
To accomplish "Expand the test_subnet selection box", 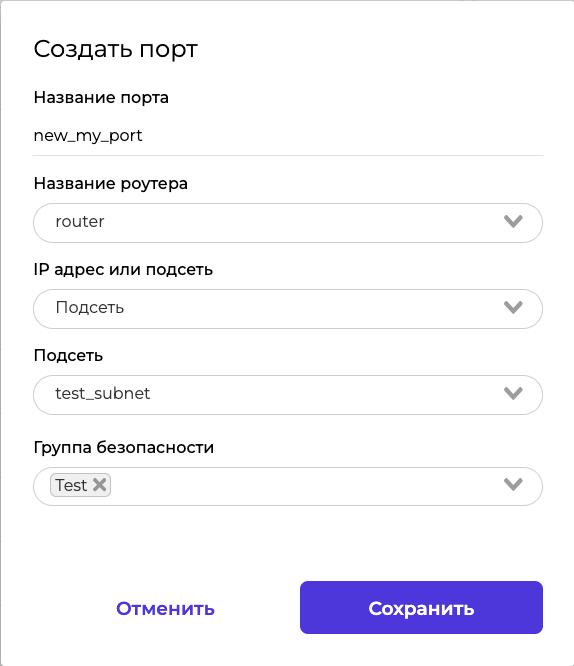I will coord(288,395).
